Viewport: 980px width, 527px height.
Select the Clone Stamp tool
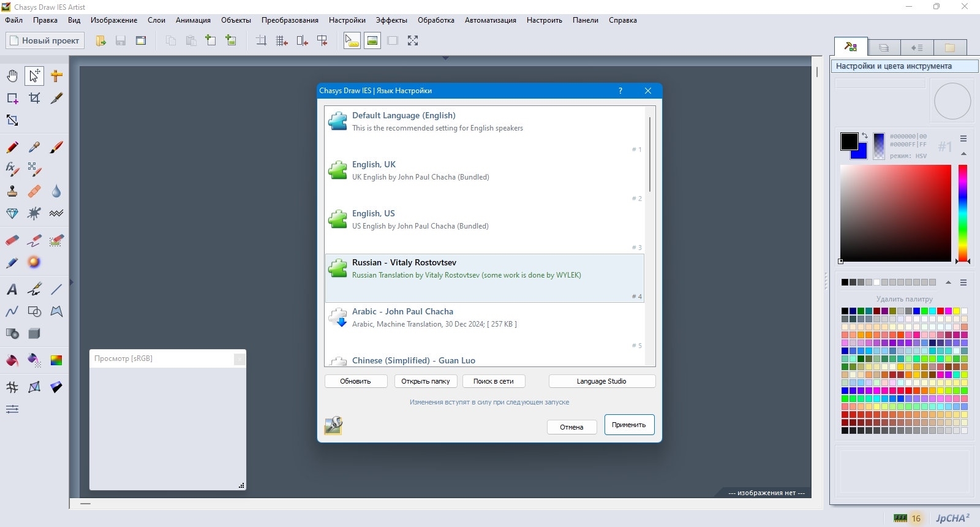(12, 191)
